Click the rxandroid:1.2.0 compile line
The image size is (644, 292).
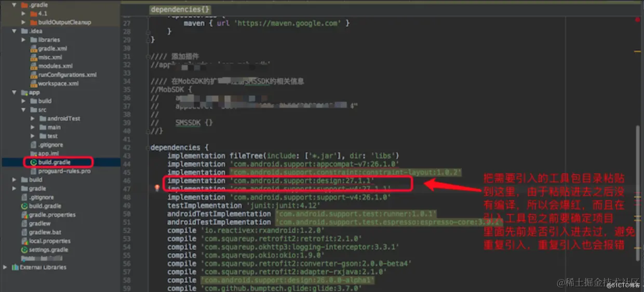(246, 230)
